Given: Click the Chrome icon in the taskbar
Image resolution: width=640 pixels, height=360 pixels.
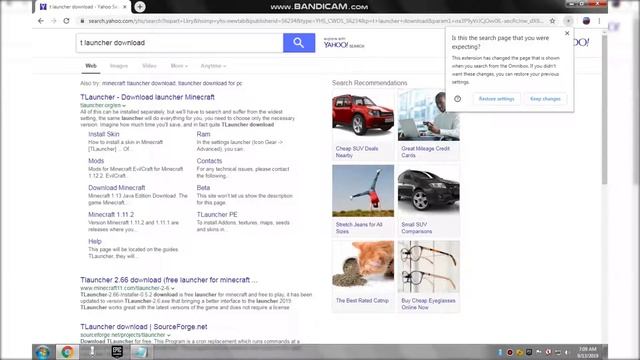Looking at the screenshot, I should (67, 352).
